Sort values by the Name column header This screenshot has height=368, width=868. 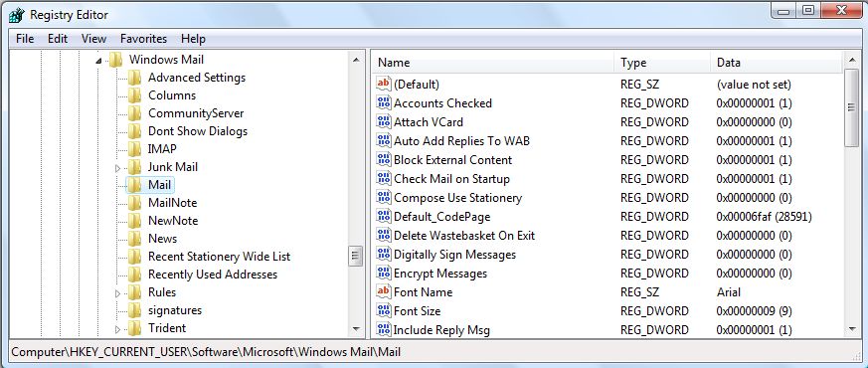click(492, 63)
